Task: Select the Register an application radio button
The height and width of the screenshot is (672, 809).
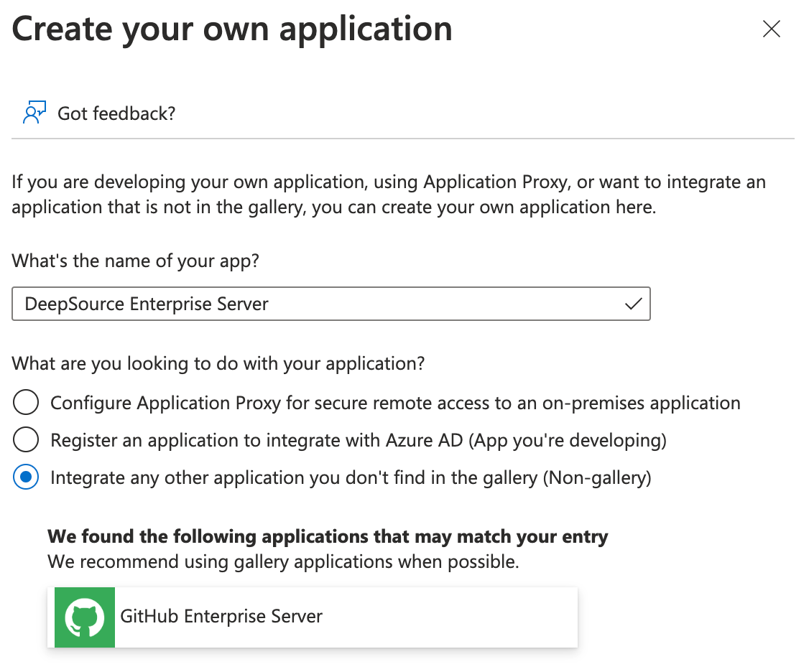Action: tap(26, 440)
